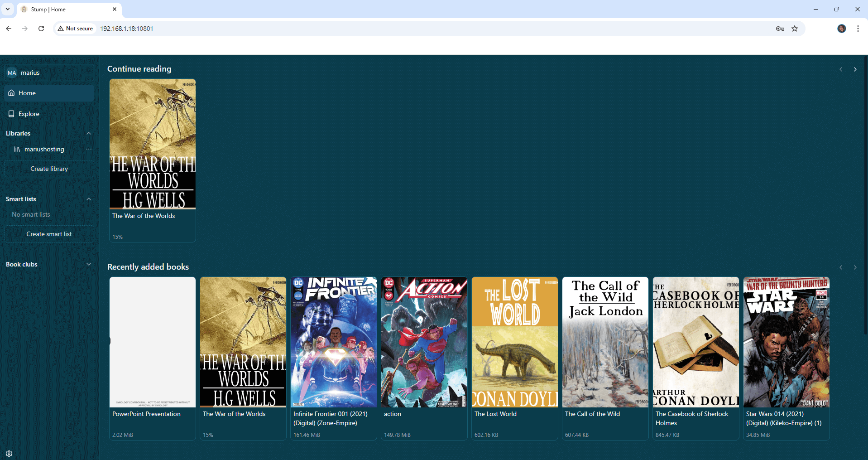Image resolution: width=868 pixels, height=460 pixels.
Task: Open the saved passwords key icon
Action: click(780, 29)
